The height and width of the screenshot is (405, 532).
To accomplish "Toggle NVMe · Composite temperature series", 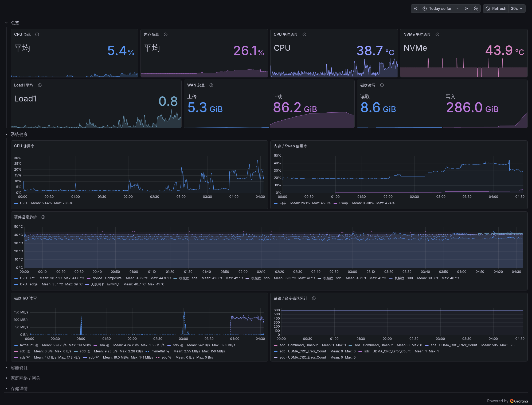I will click(107, 278).
